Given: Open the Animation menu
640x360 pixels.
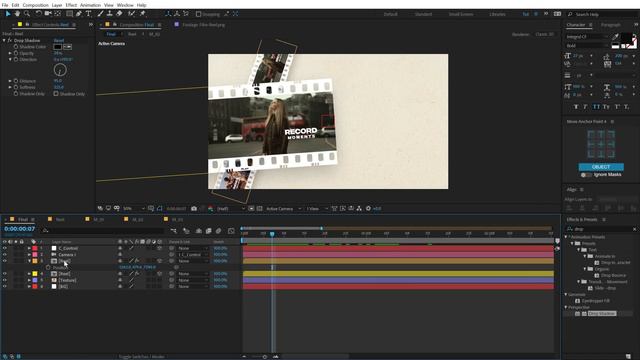Looking at the screenshot, I should pos(90,5).
